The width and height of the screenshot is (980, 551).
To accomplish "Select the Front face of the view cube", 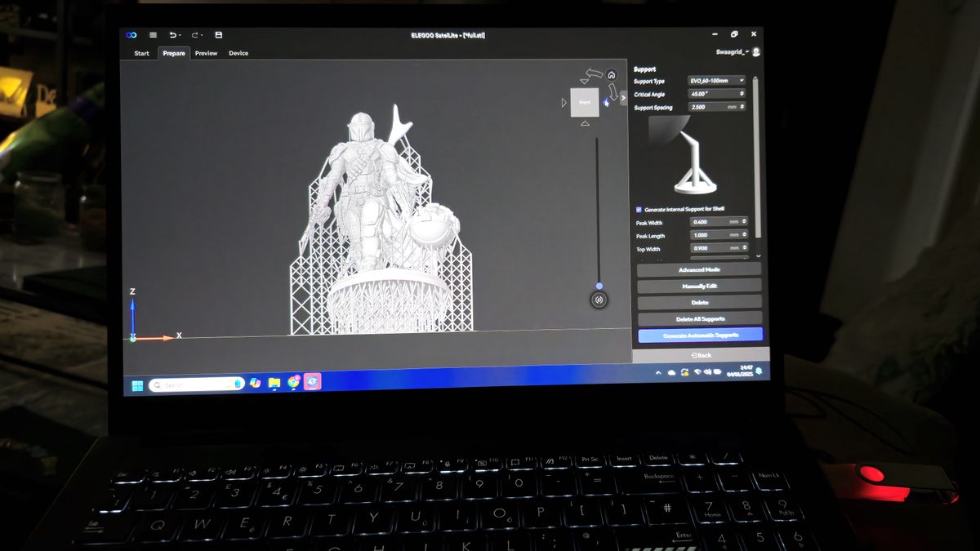I will [x=585, y=102].
